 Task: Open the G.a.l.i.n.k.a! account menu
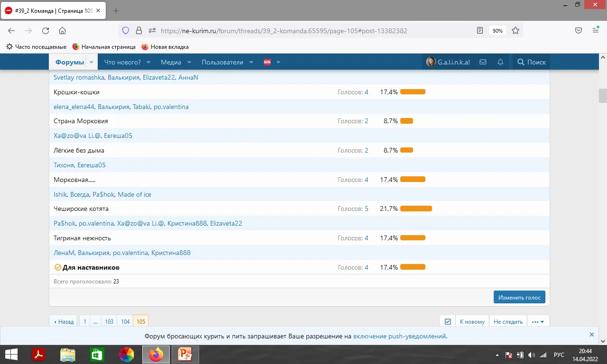[x=448, y=62]
